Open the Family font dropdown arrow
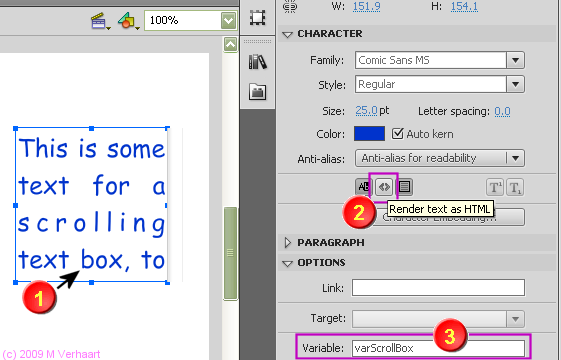This screenshot has width=561, height=360. 515,60
